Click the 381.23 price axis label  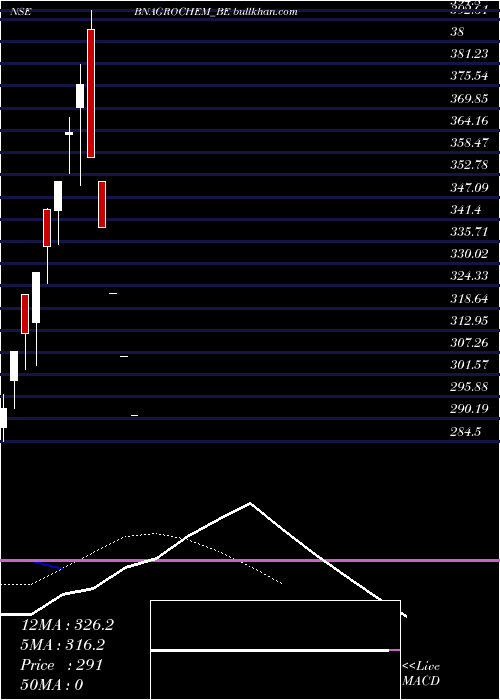tap(469, 54)
